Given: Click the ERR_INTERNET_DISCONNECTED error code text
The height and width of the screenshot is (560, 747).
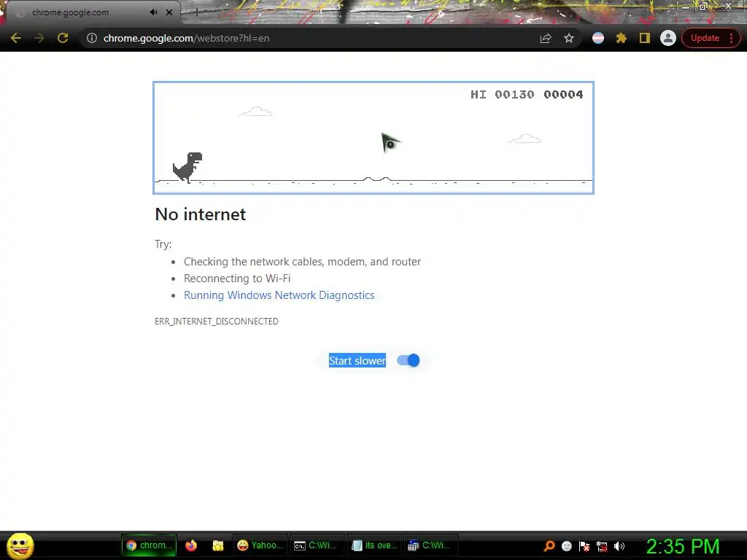Looking at the screenshot, I should [216, 322].
